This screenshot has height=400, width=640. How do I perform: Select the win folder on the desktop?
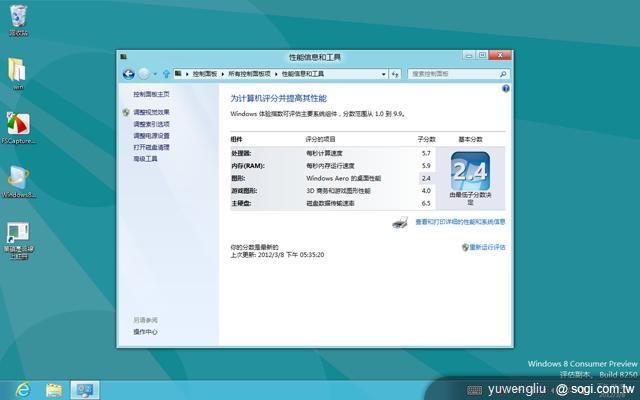coord(18,74)
